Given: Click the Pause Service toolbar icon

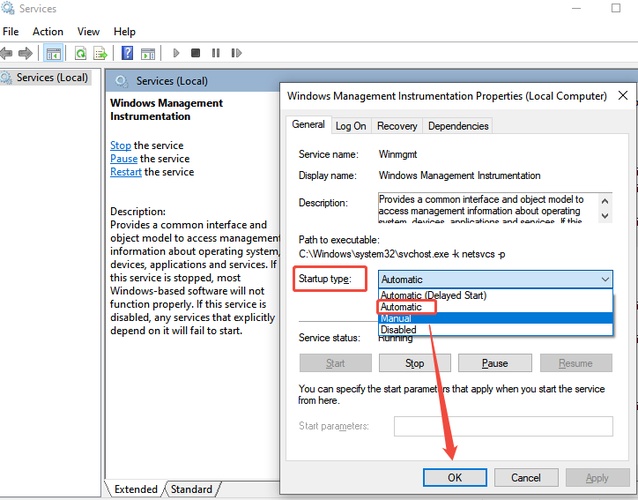Looking at the screenshot, I should [216, 53].
